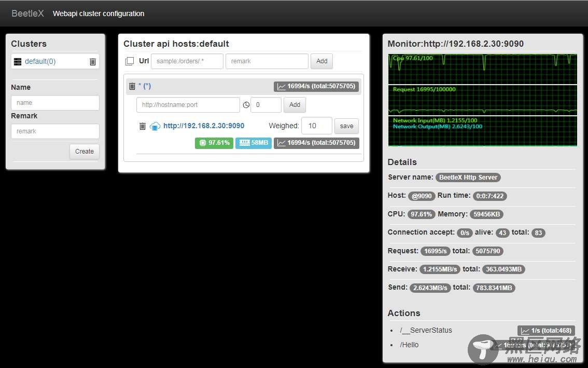588x368 pixels.
Task: Click the 2.6243MB/s send badge
Action: (430, 288)
